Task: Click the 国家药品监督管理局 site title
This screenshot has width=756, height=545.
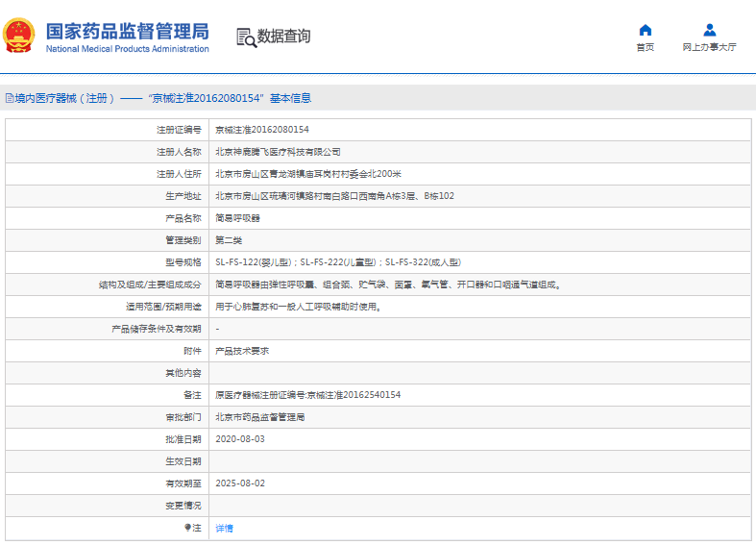Action: pos(126,29)
